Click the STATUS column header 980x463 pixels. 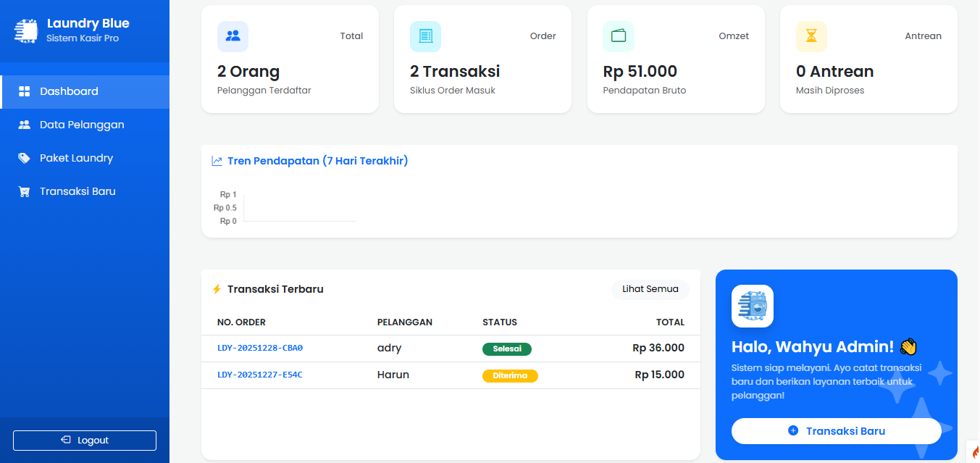500,322
